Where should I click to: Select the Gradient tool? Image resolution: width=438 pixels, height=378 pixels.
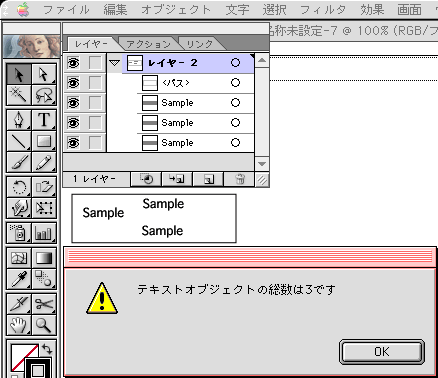coord(44,258)
